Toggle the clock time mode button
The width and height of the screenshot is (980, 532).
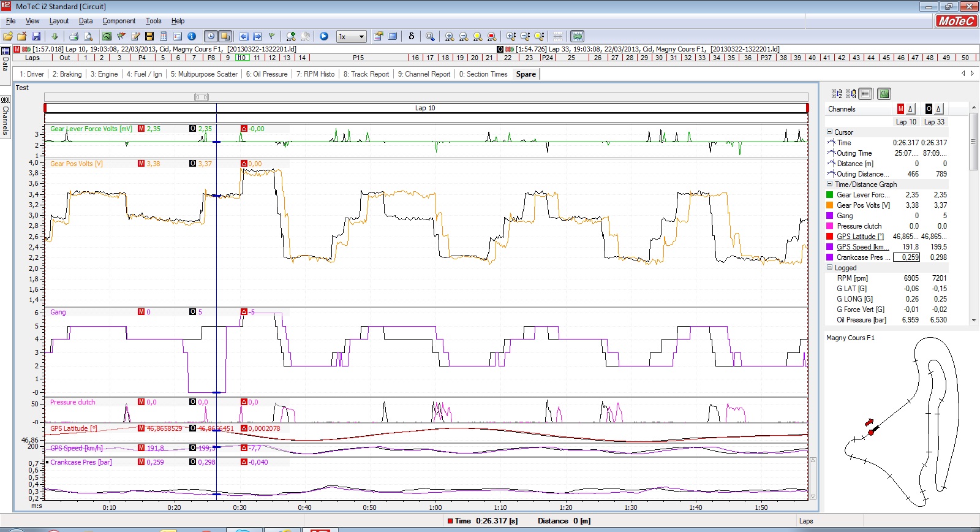[x=211, y=36]
